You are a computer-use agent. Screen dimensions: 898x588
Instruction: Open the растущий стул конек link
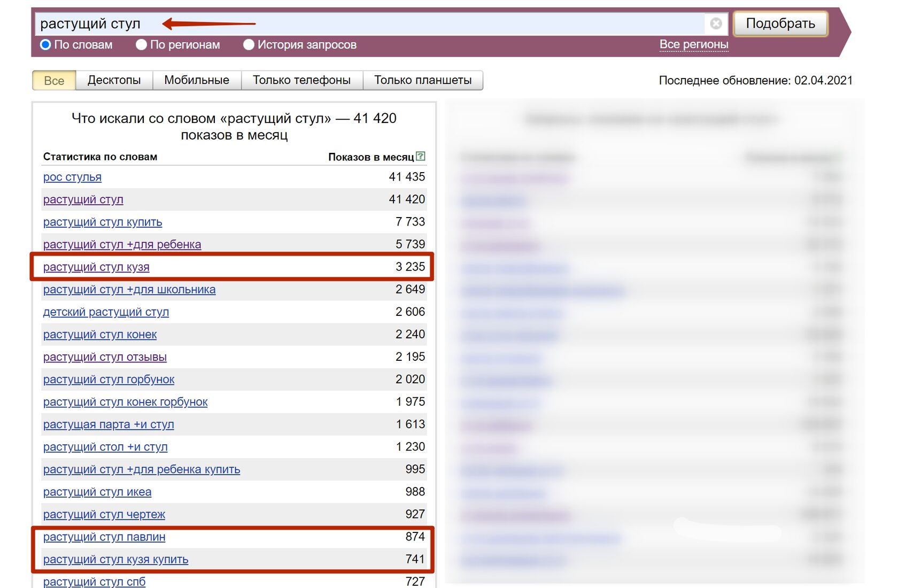[100, 334]
